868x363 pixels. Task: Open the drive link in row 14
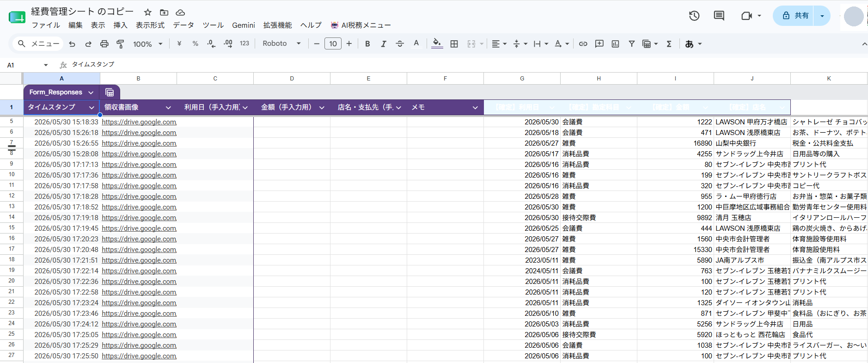[x=139, y=218]
